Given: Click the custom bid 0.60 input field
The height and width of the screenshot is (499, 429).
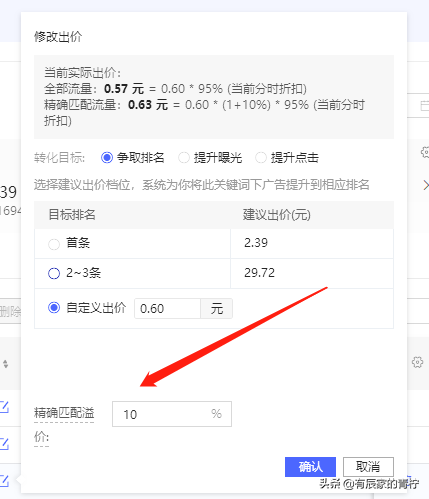Looking at the screenshot, I should click(167, 308).
